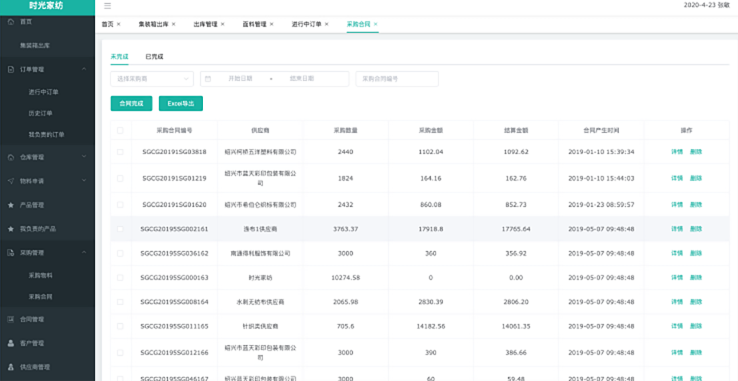This screenshot has height=381, width=738.
Task: Check the row for contract SGCG20191SG01219
Action: [x=120, y=178]
